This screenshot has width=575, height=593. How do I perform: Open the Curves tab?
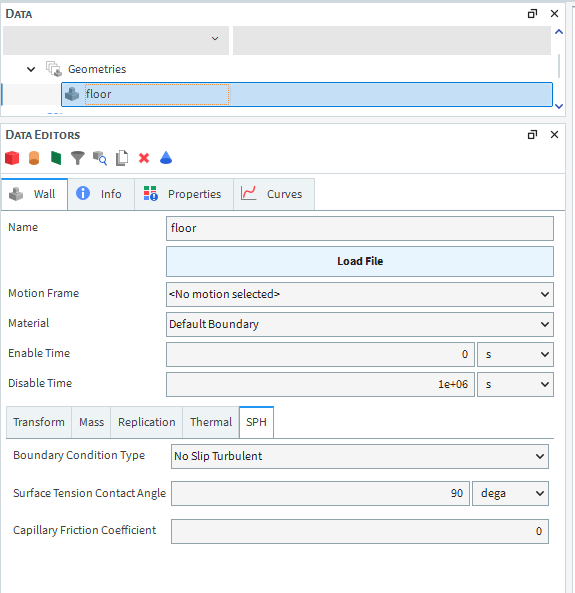pyautogui.click(x=274, y=194)
